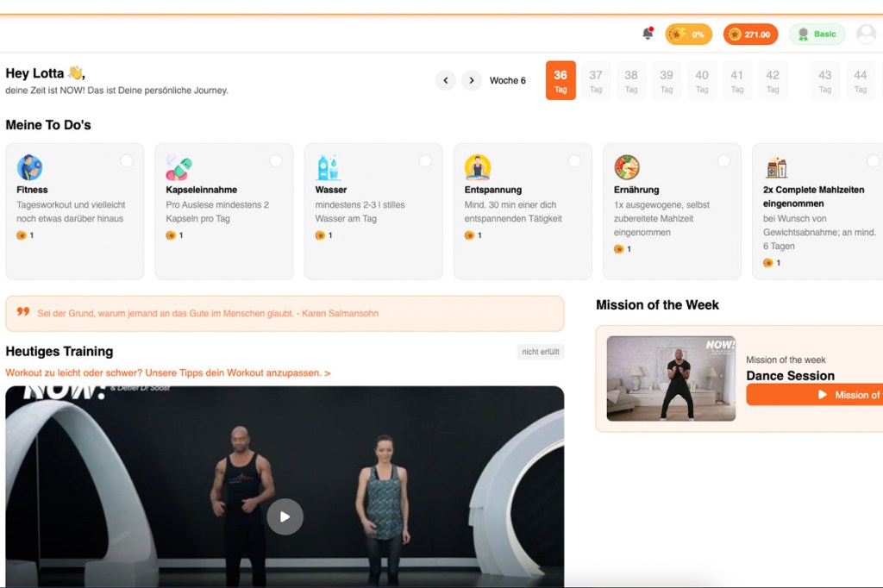The height and width of the screenshot is (588, 883).
Task: Select day 41 tab
Action: (x=737, y=80)
